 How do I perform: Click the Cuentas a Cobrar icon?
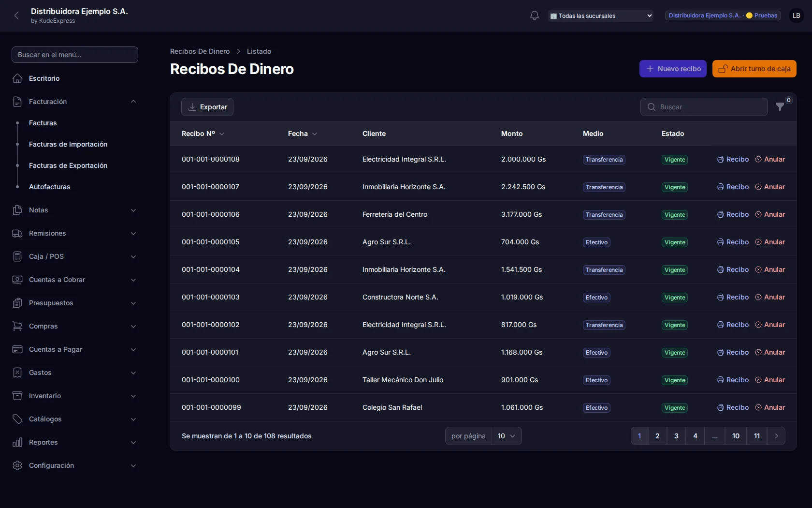[x=17, y=280]
